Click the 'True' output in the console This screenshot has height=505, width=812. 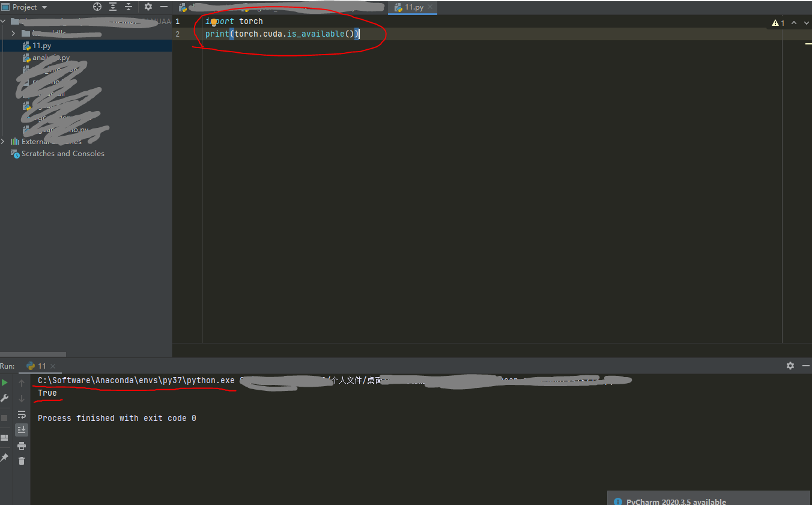(47, 393)
